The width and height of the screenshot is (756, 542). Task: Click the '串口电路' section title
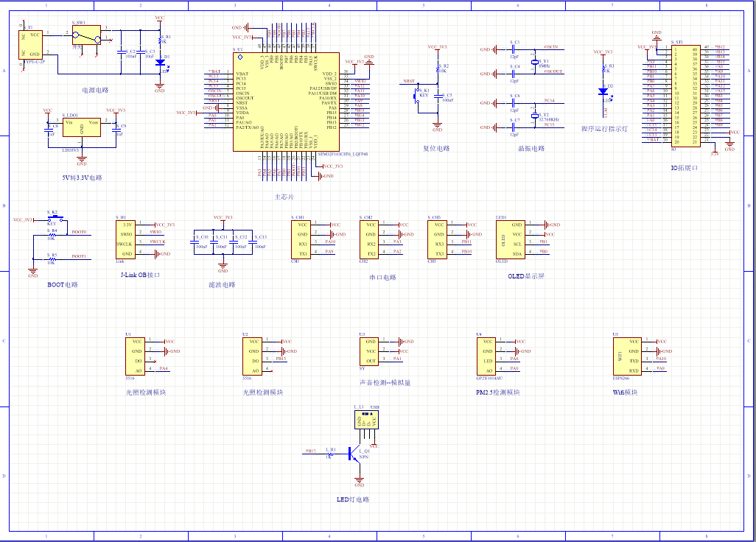(x=383, y=278)
